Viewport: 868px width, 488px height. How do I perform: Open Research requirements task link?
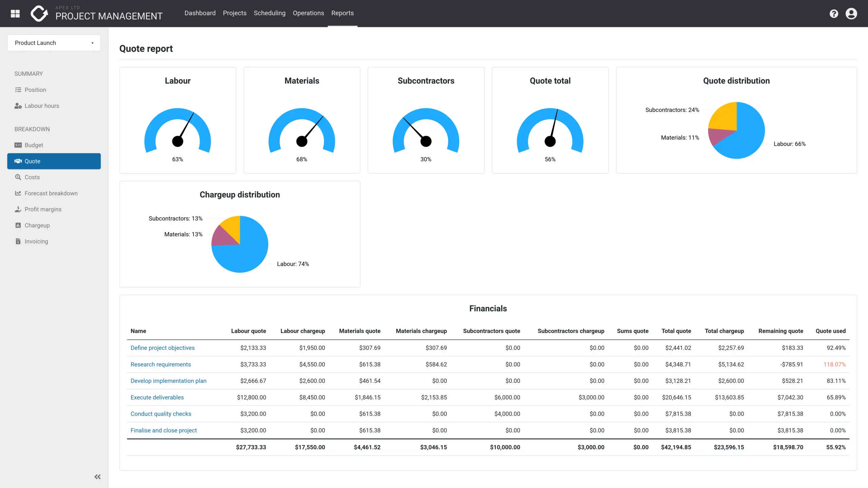tap(160, 364)
